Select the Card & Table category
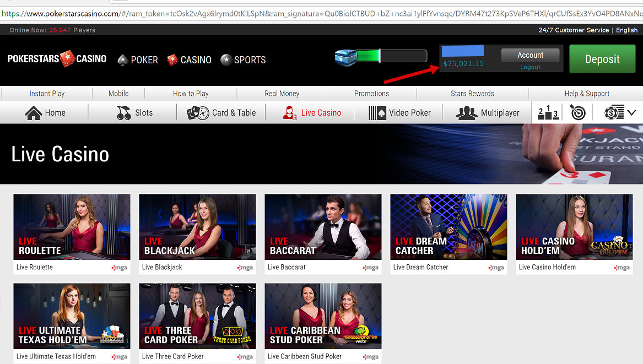This screenshot has height=364, width=643. 234,113
